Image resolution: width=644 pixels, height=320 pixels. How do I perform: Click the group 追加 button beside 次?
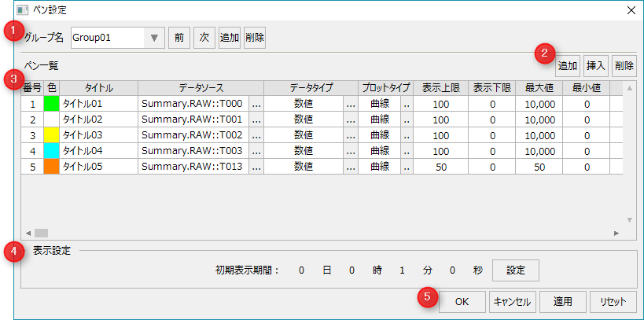pos(229,38)
